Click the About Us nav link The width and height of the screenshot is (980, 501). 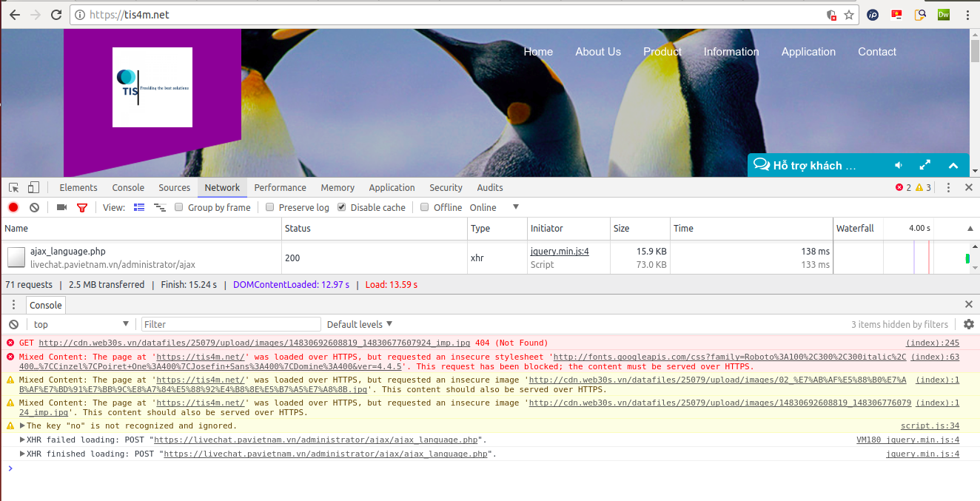pyautogui.click(x=598, y=52)
